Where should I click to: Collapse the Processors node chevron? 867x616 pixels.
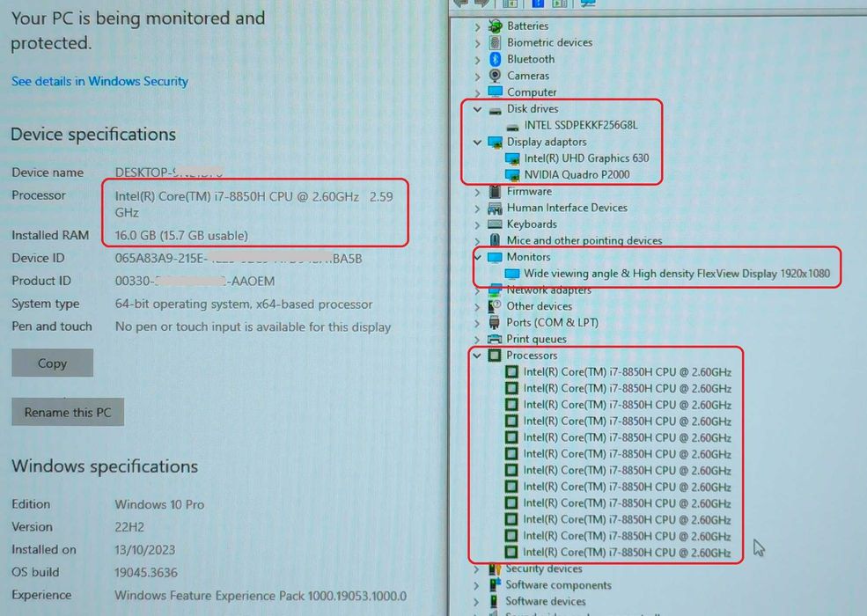pos(477,356)
